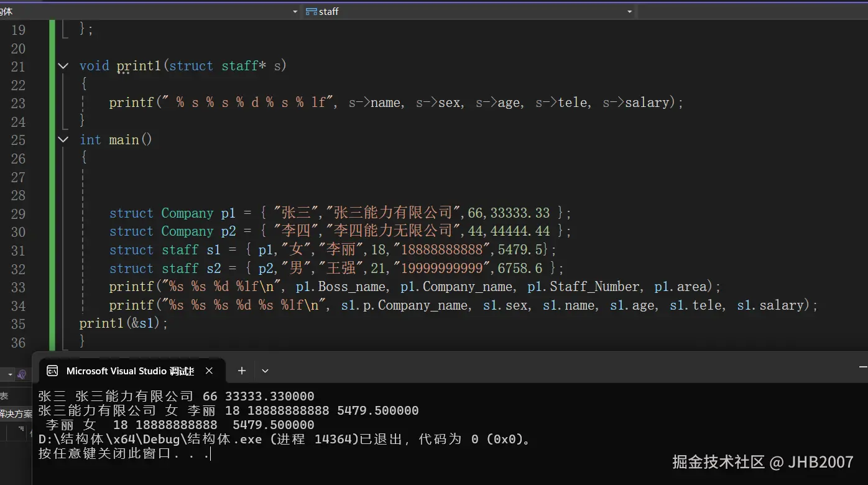
Task: Open the scope dropdown at top left
Action: click(294, 11)
